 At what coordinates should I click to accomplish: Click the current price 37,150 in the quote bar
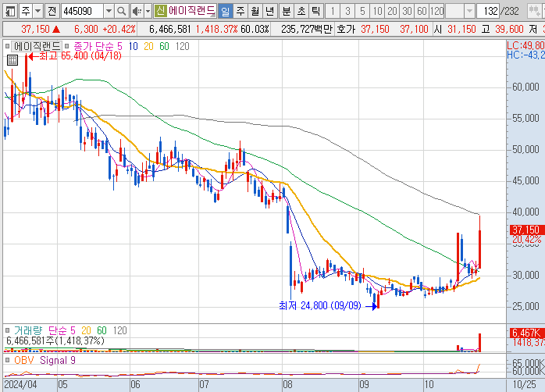coord(35,29)
